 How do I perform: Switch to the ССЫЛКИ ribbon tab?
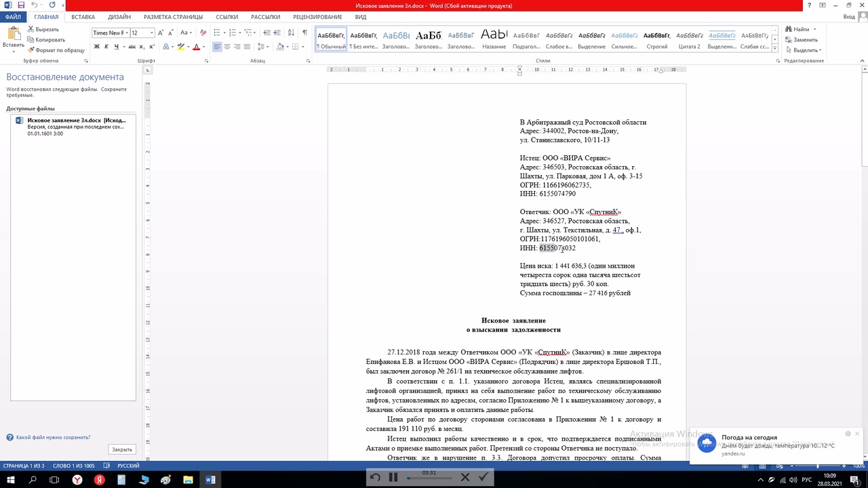coord(226,17)
